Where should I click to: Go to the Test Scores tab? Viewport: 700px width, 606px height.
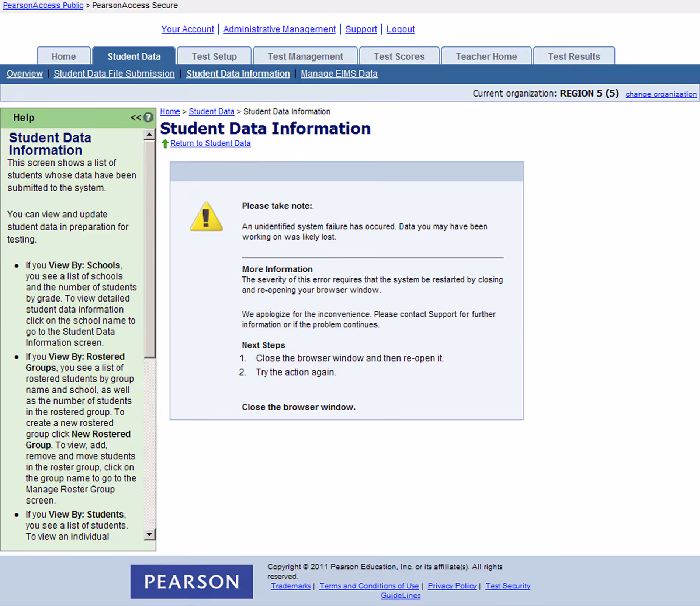point(399,56)
